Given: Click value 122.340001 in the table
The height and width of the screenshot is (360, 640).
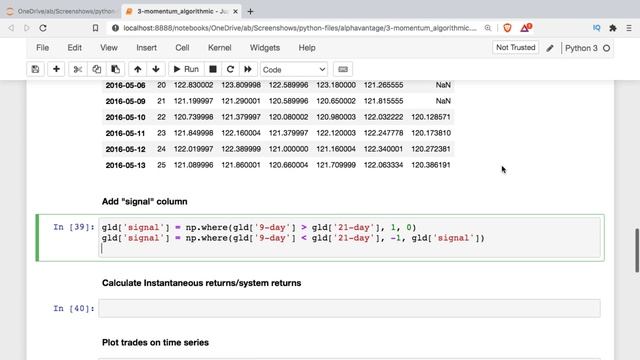Looking at the screenshot, I should (383, 149).
